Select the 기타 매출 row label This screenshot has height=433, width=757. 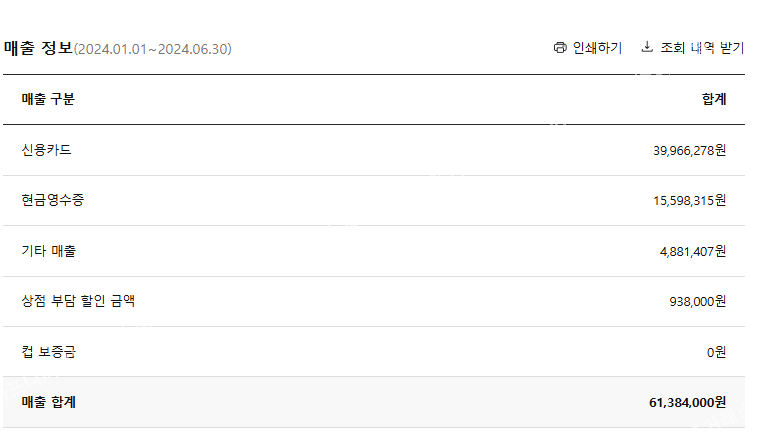coord(49,251)
